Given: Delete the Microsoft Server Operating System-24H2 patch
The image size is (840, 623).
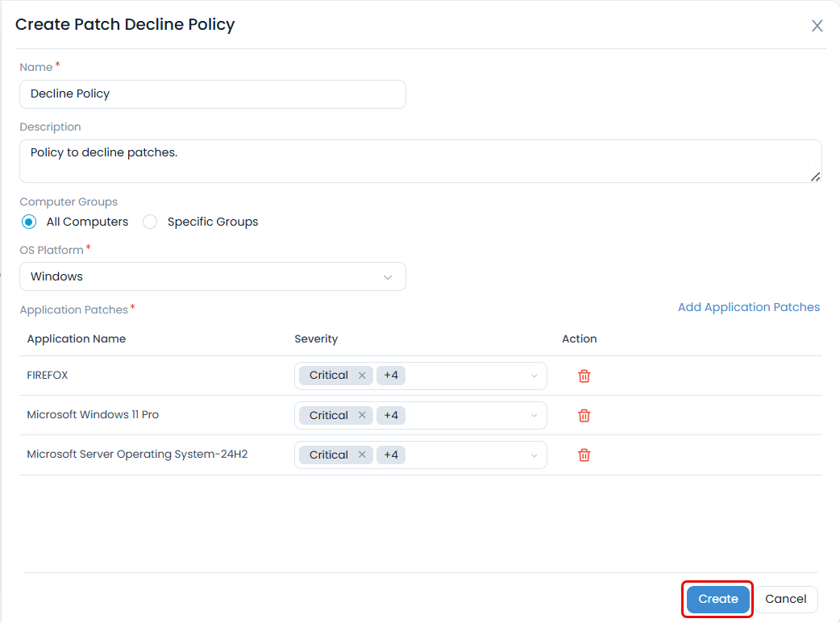Looking at the screenshot, I should (x=584, y=455).
